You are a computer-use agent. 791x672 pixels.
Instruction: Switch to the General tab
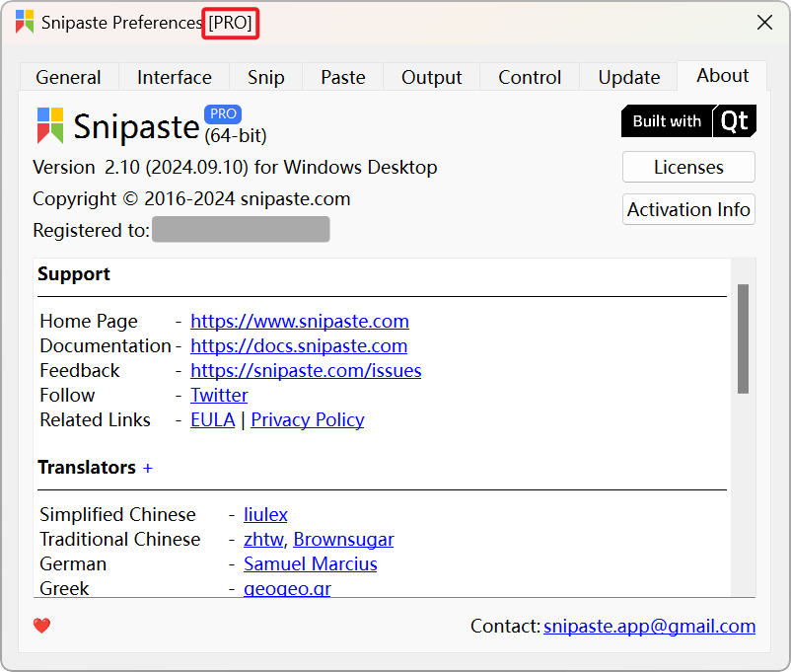coord(68,77)
